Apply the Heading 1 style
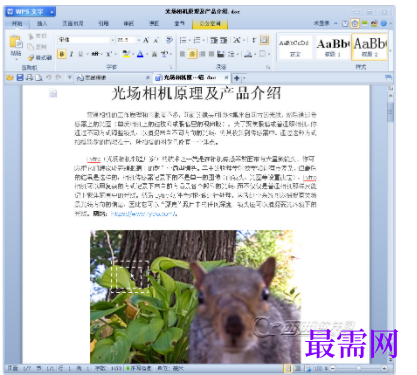The width and height of the screenshot is (417, 375). tap(333, 47)
